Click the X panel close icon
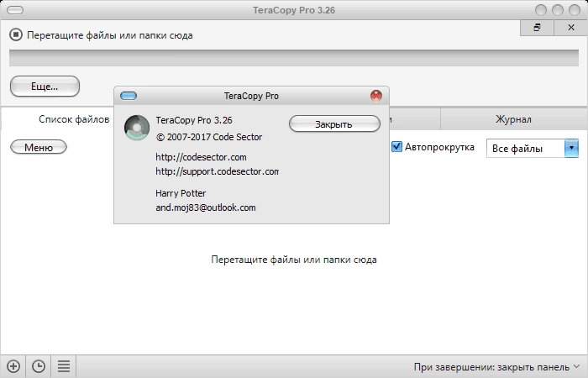The image size is (588, 378). pyautogui.click(x=570, y=28)
